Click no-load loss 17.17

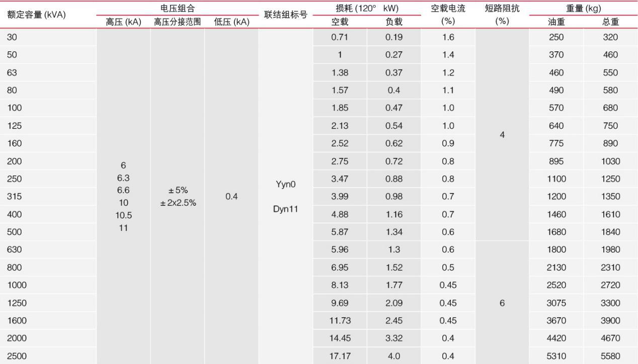click(340, 356)
